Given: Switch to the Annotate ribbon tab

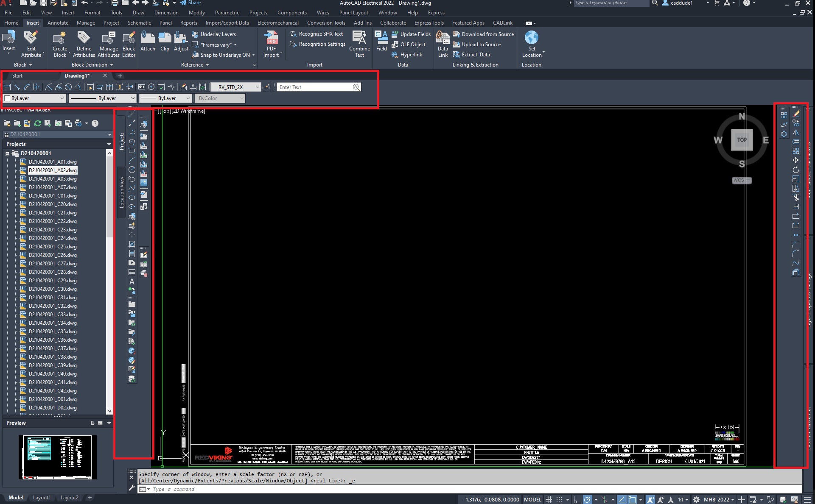Looking at the screenshot, I should 58,23.
